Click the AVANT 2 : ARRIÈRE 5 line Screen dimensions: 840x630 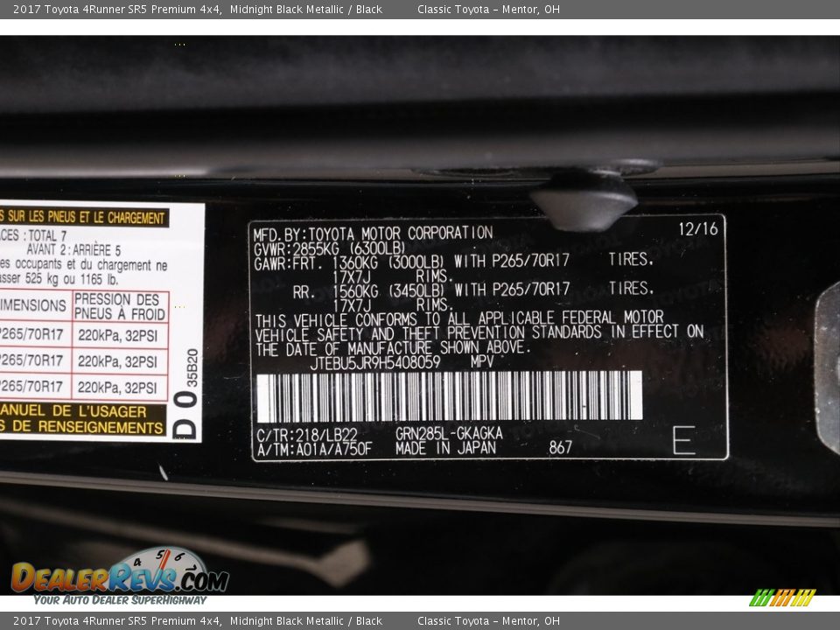pos(73,249)
